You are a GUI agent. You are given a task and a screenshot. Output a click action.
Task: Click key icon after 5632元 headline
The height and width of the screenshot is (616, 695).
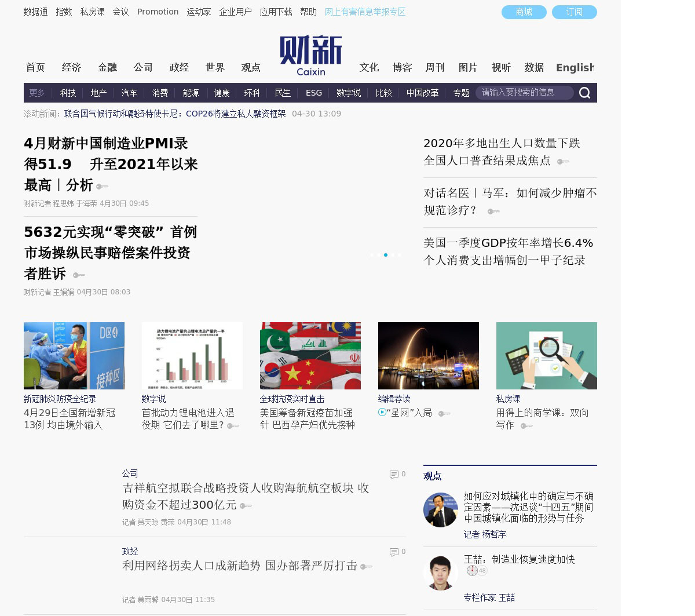(x=79, y=275)
